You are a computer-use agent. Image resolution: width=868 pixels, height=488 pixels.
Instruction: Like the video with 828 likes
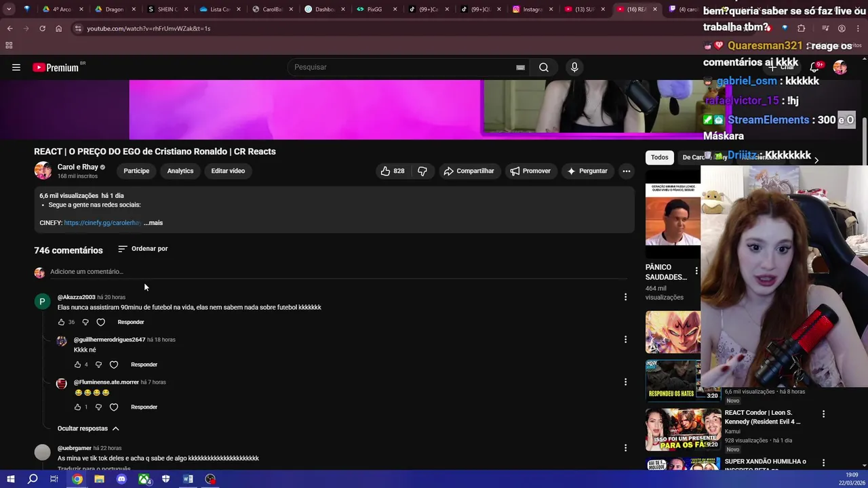click(393, 171)
